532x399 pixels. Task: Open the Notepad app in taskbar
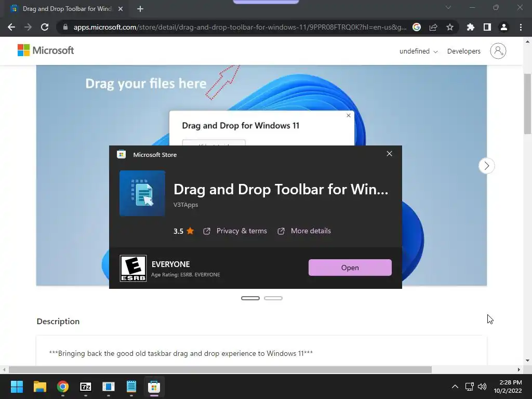pyautogui.click(x=131, y=387)
